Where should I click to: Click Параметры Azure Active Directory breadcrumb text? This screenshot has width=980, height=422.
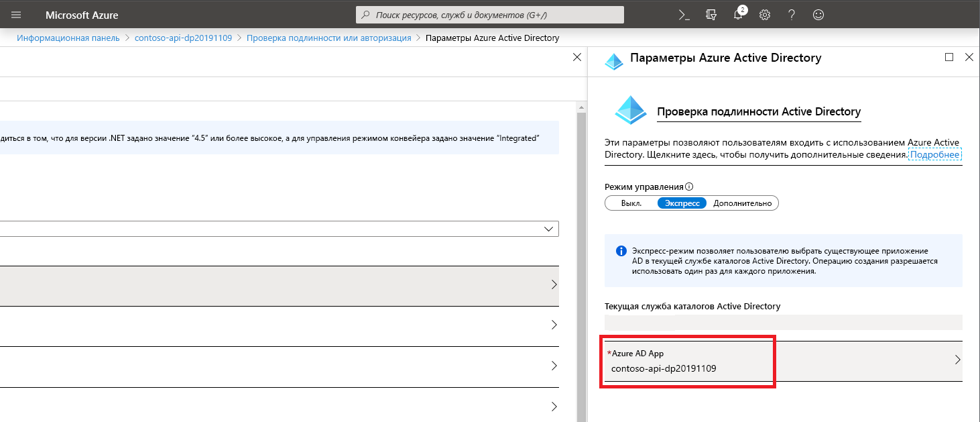(492, 38)
